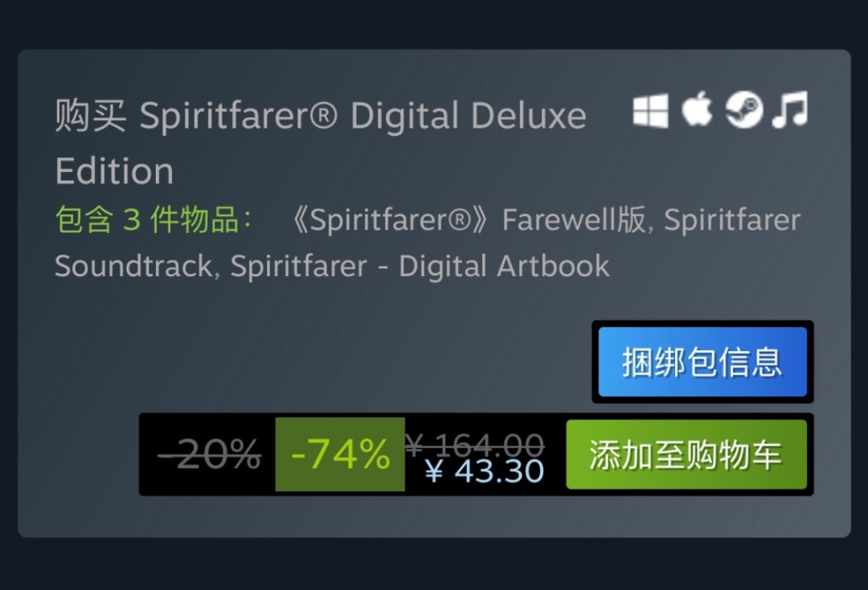Click the 包含 3 件物品 green label

(x=154, y=220)
